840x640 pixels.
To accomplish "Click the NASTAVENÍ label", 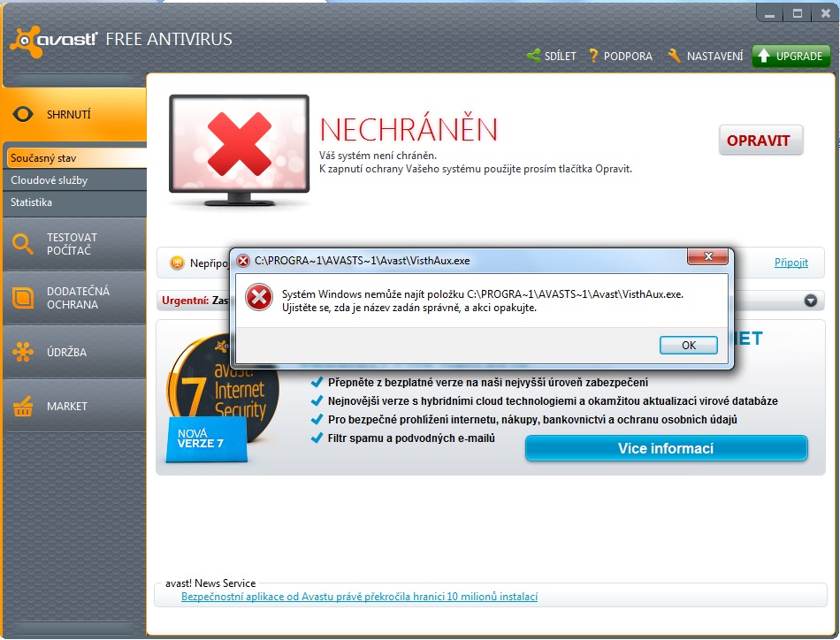I will click(714, 56).
